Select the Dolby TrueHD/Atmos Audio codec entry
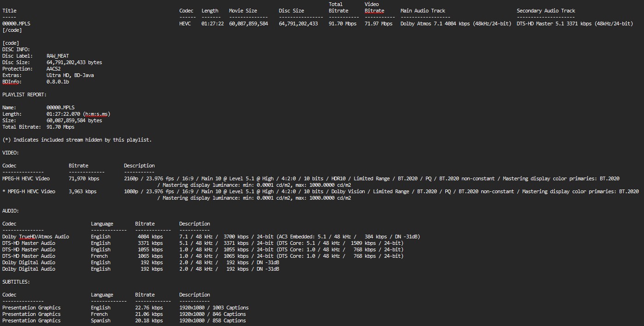644x326 pixels. click(35, 237)
